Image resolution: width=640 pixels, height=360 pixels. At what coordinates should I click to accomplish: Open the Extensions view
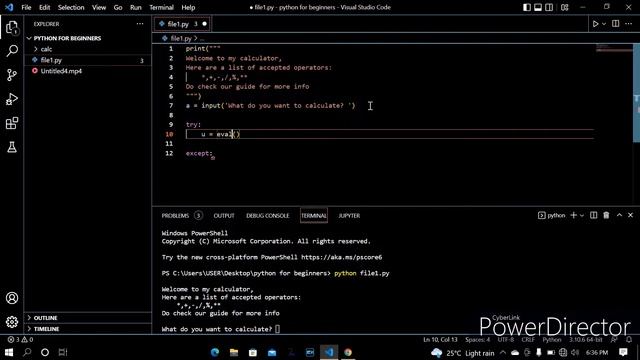tap(12, 123)
